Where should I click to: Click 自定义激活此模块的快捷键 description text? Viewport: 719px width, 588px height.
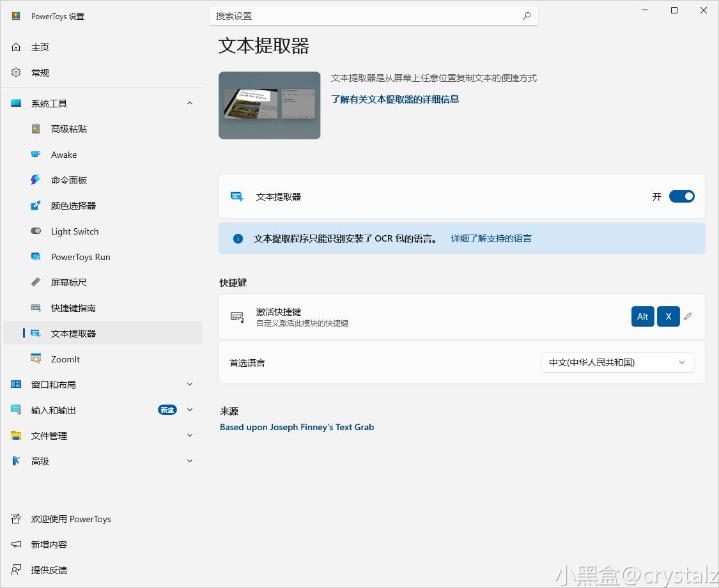302,323
